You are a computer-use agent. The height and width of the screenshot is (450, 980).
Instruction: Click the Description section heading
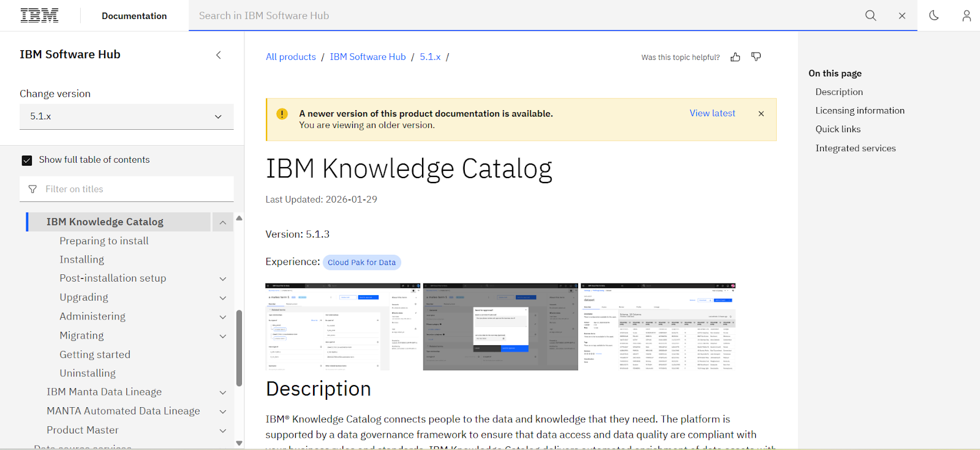(x=318, y=389)
